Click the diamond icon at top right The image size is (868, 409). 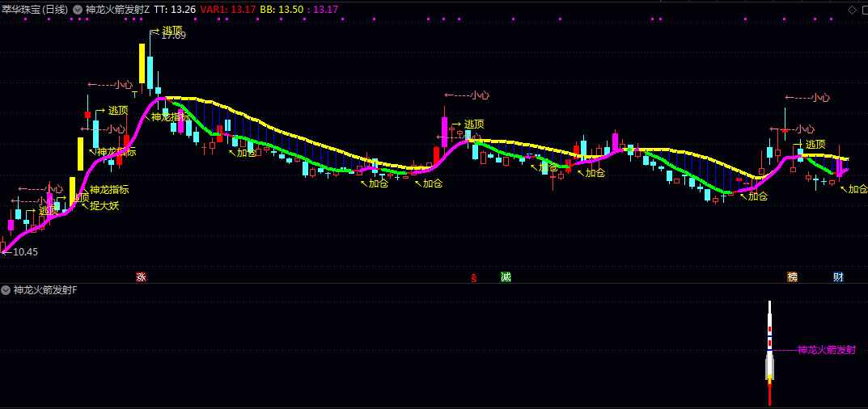[852, 10]
